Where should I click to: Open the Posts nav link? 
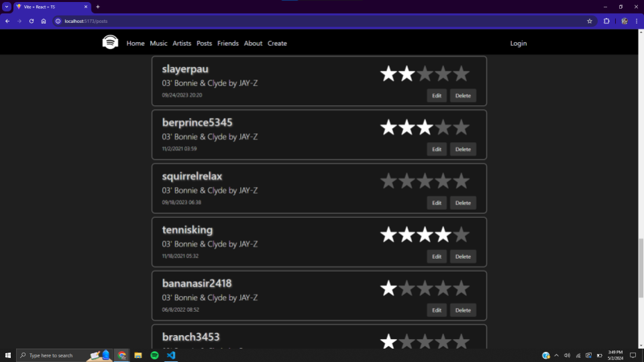tap(204, 43)
